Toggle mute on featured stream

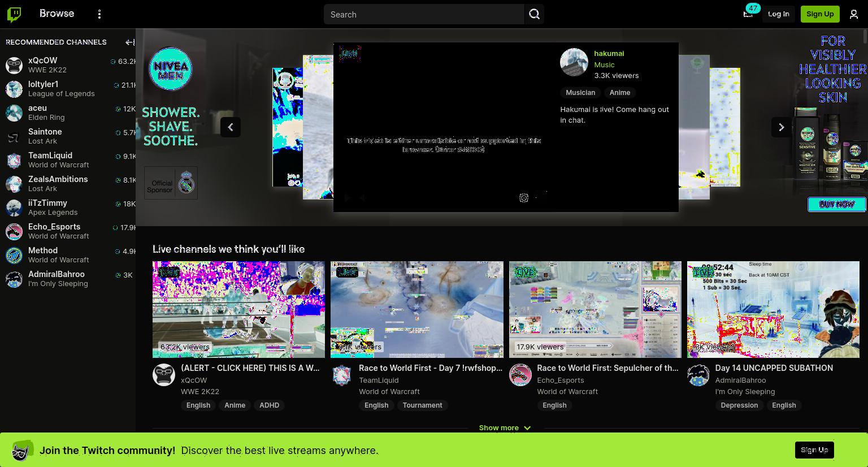point(363,197)
